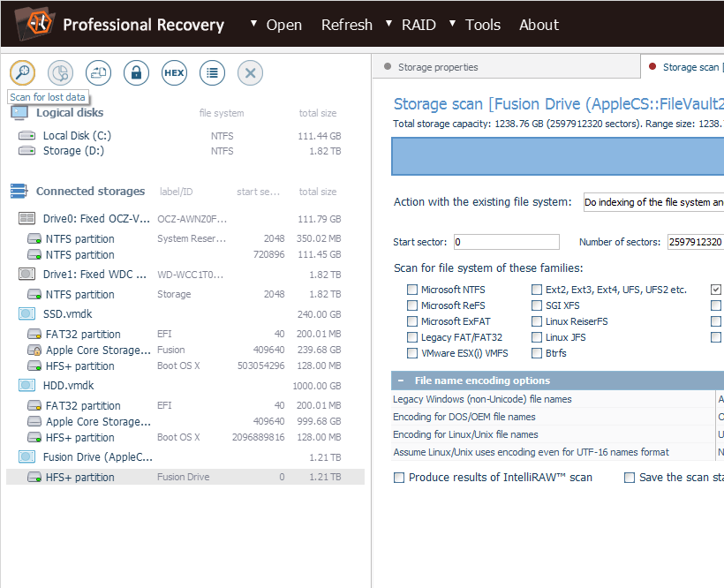Switch to the Storage properties tab
This screenshot has width=724, height=588.
click(x=506, y=67)
